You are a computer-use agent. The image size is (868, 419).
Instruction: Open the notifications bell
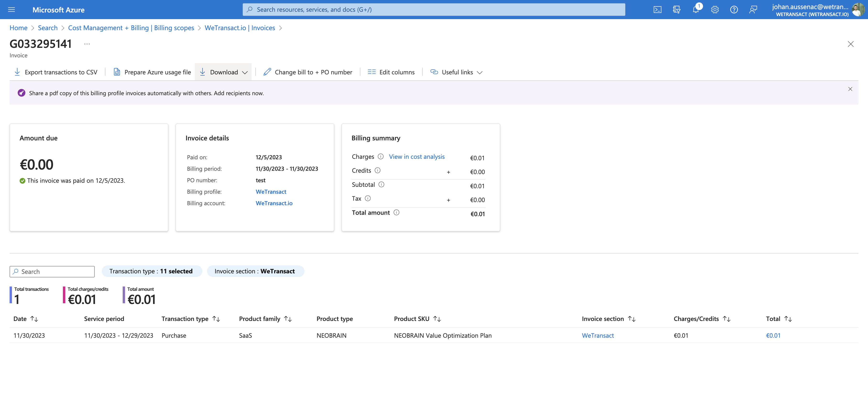click(696, 9)
